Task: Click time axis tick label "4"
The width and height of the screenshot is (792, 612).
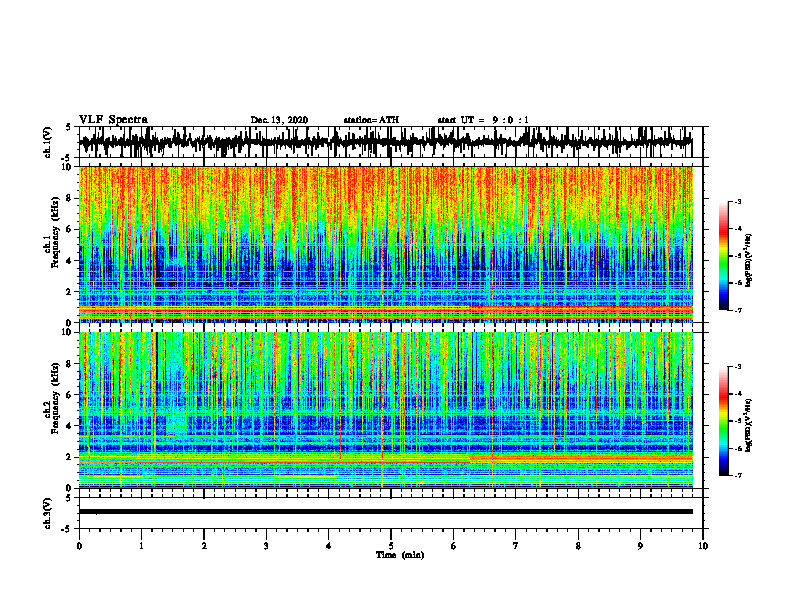Action: click(x=329, y=546)
